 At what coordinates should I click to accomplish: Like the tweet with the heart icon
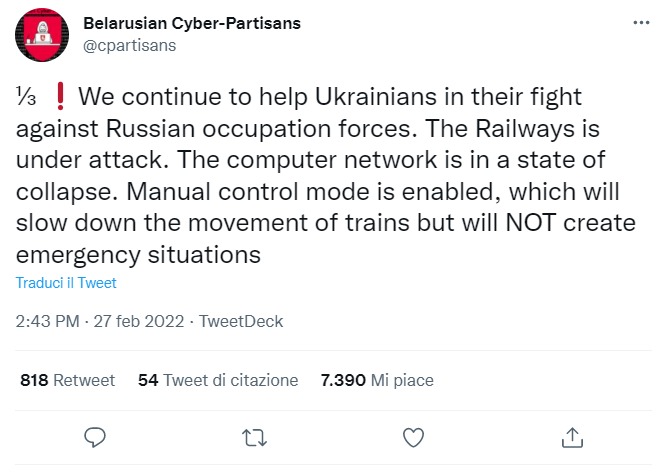[x=412, y=437]
